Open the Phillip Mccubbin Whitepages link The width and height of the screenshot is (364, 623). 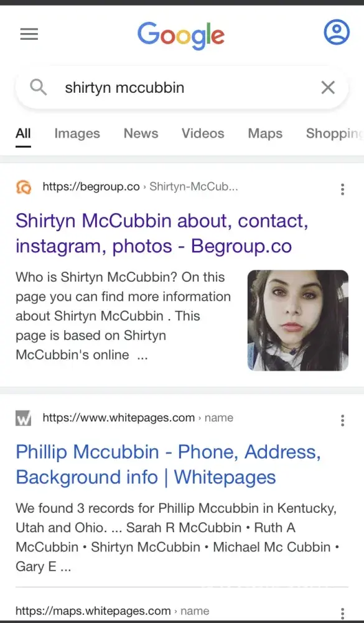(x=168, y=465)
